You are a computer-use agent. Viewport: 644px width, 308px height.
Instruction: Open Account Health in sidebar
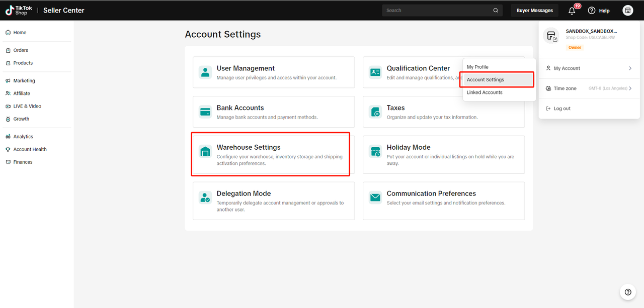pyautogui.click(x=30, y=149)
